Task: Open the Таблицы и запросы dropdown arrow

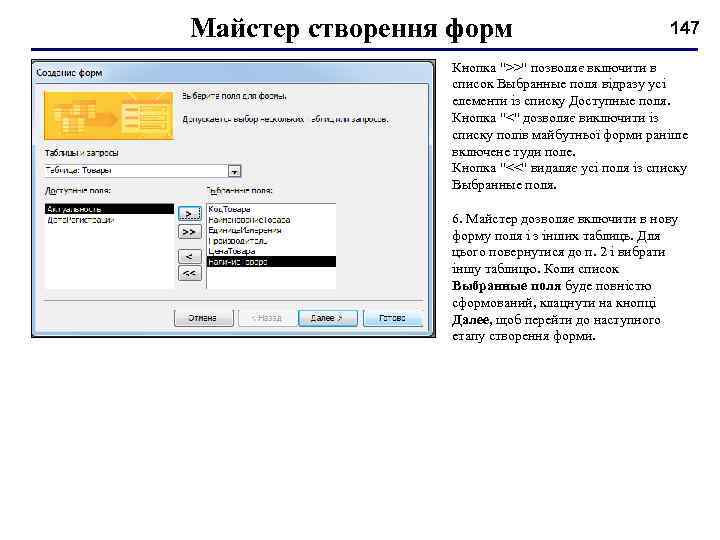Action: pos(234,171)
